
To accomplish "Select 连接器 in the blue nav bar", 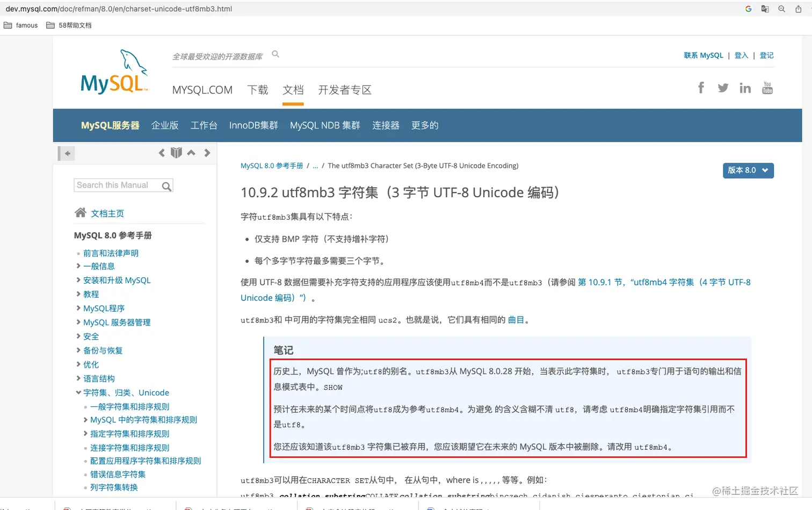I will (x=386, y=125).
